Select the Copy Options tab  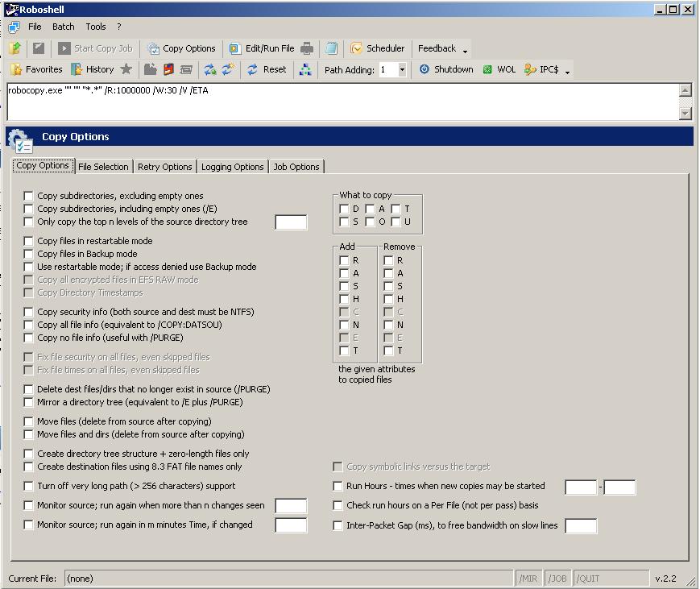tap(43, 166)
